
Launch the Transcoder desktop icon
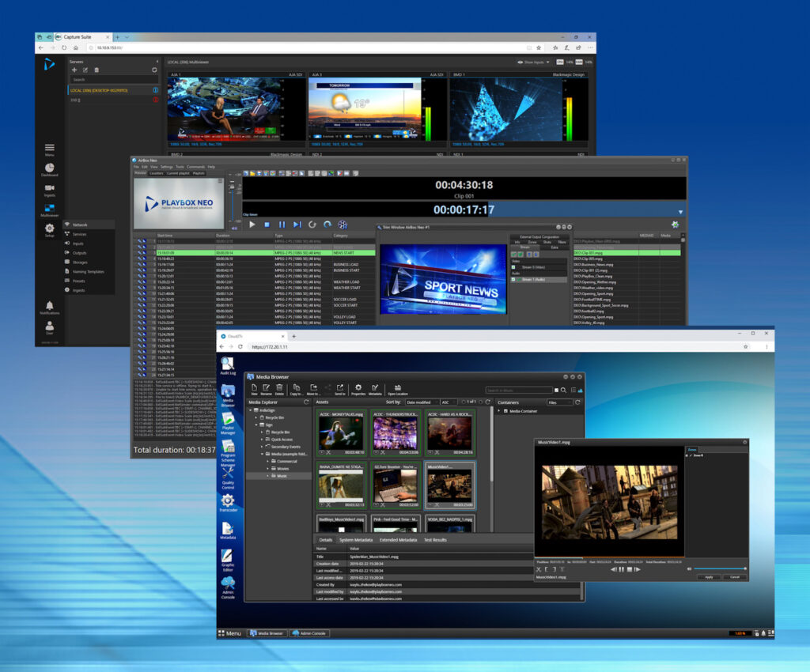[x=228, y=503]
